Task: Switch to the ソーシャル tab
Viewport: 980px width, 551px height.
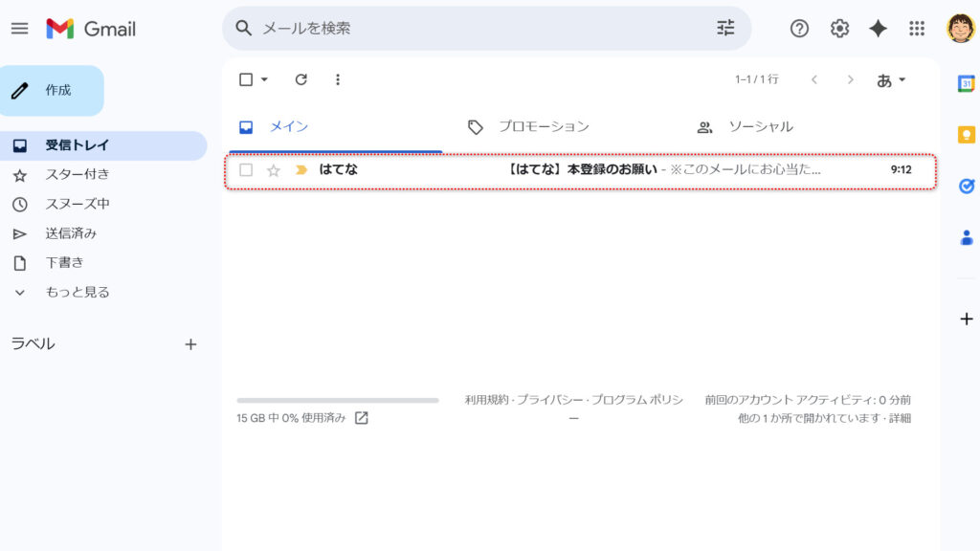Action: [760, 126]
